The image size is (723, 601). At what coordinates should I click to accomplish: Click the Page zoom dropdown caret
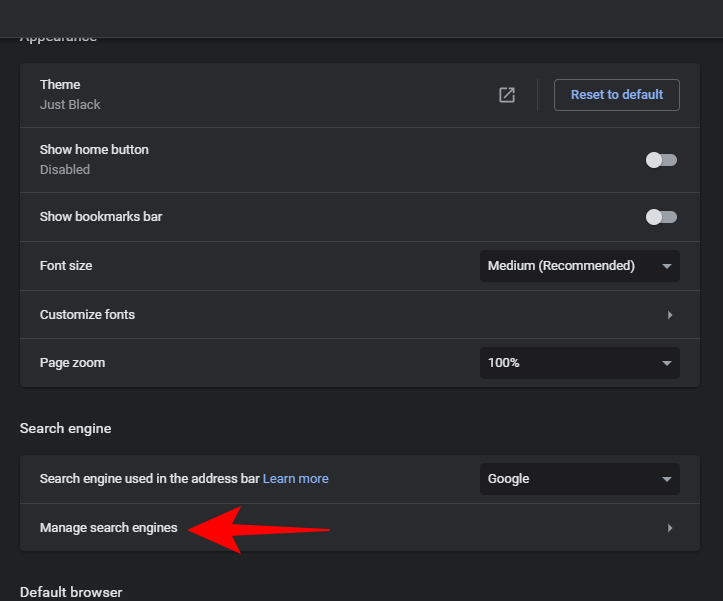pos(667,363)
